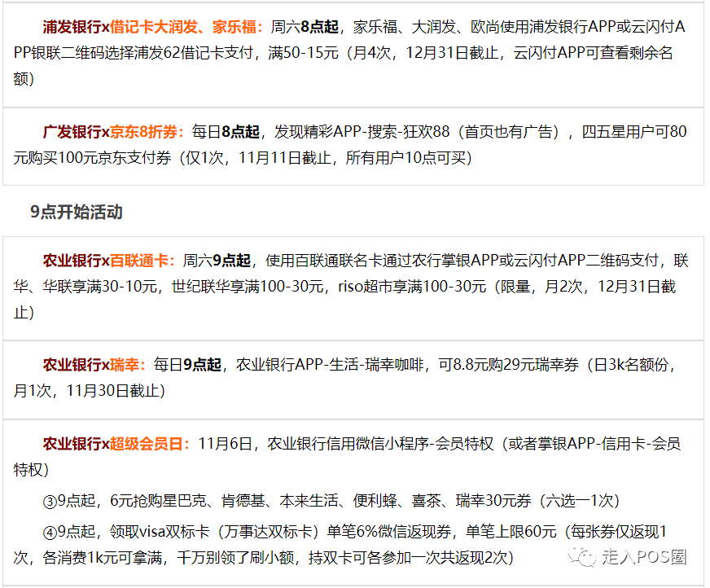Click the bold text 周六9点起
710x588 pixels.
[217, 261]
